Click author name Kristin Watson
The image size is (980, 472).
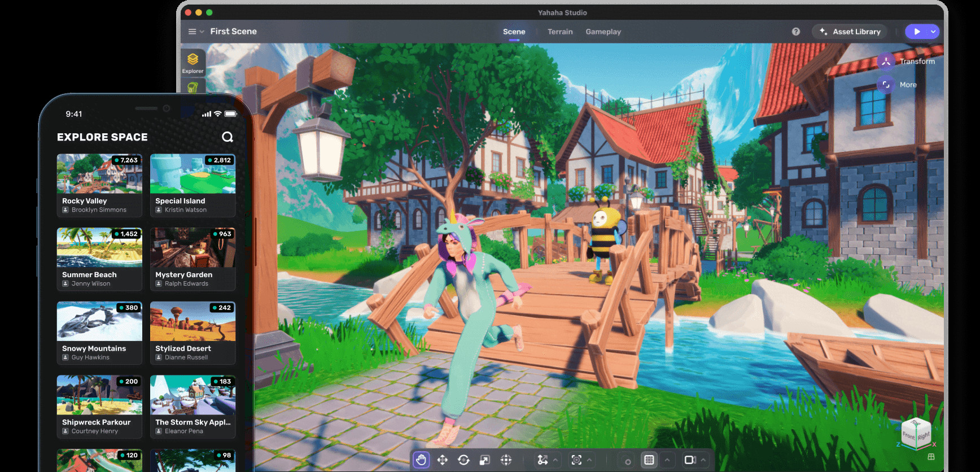[x=185, y=210]
